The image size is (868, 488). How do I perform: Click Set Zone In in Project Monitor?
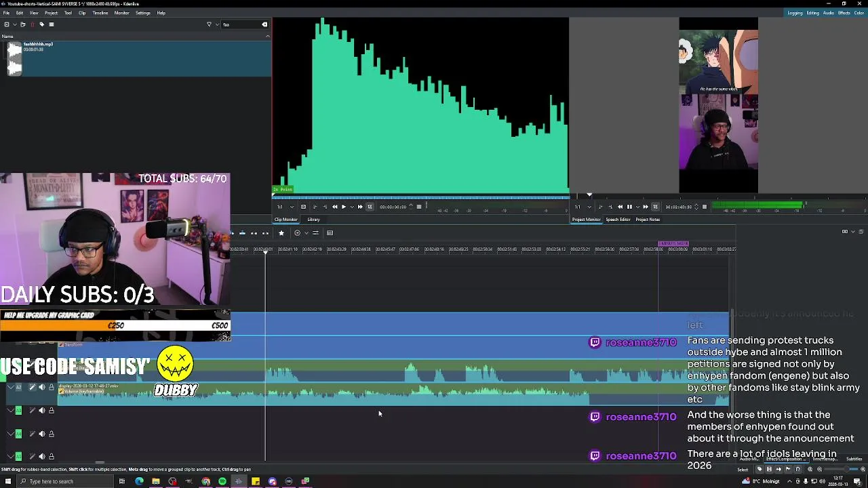[600, 207]
